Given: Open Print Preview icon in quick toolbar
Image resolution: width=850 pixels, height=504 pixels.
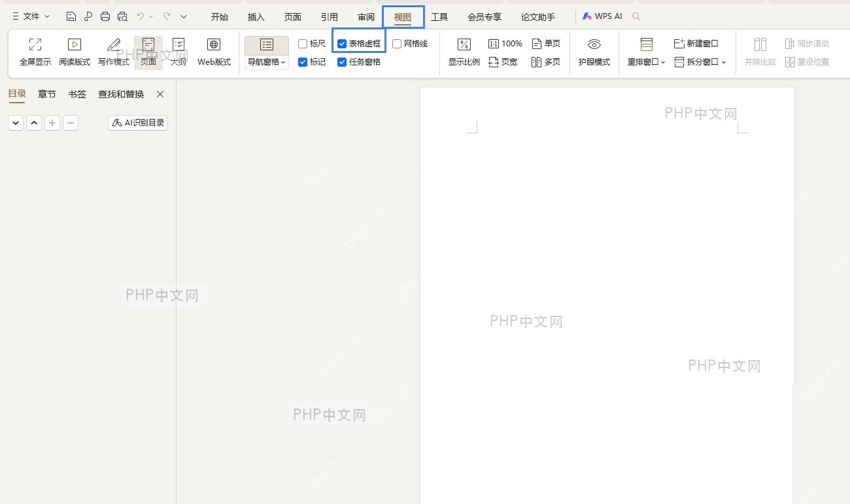Looking at the screenshot, I should [x=122, y=16].
